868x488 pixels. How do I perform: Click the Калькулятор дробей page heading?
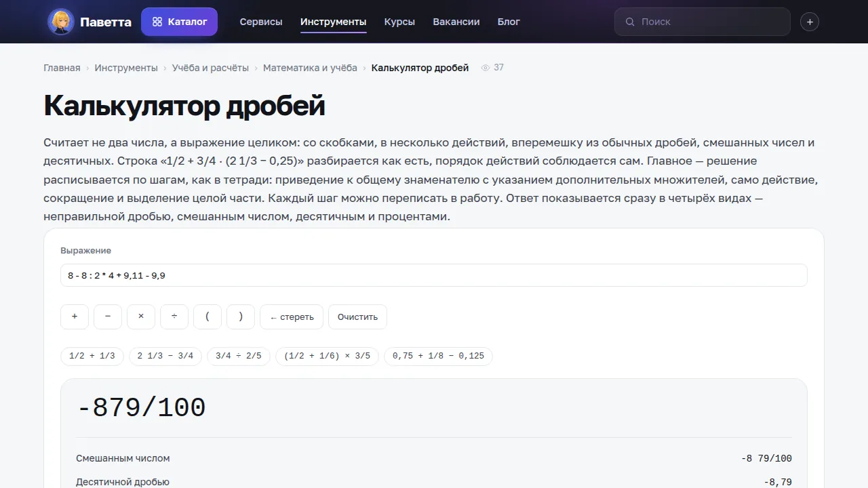coord(184,106)
